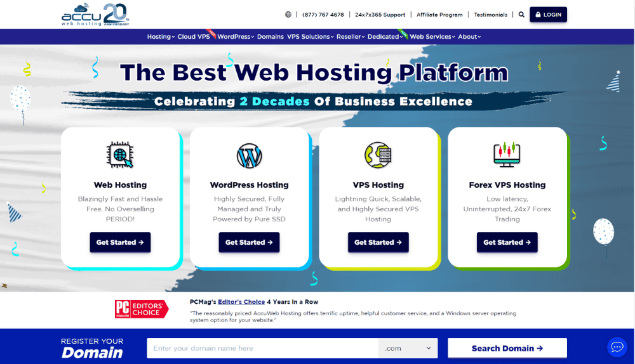This screenshot has width=635, height=364.
Task: Click the Search Domain button
Action: coord(507,348)
